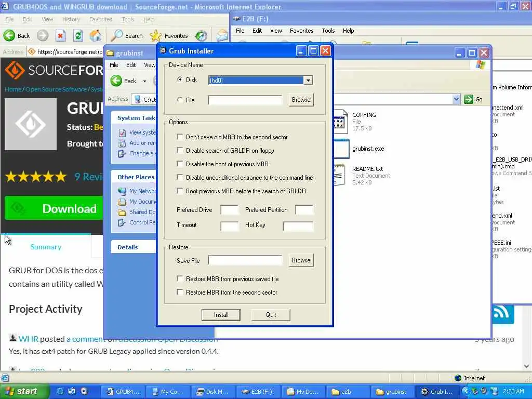Open the Disk (hd0) dropdown list
This screenshot has width=532, height=399.
[308, 81]
